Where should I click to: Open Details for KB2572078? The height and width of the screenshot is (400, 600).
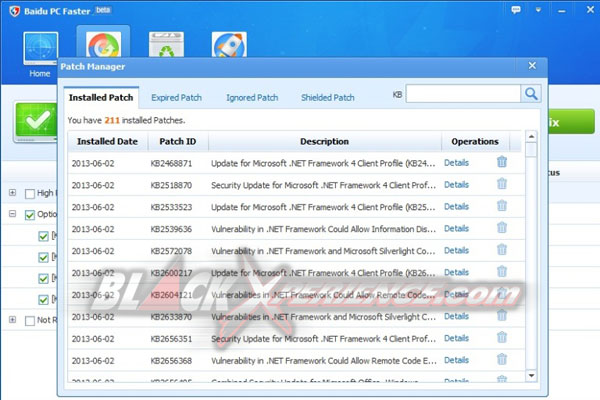pyautogui.click(x=456, y=250)
